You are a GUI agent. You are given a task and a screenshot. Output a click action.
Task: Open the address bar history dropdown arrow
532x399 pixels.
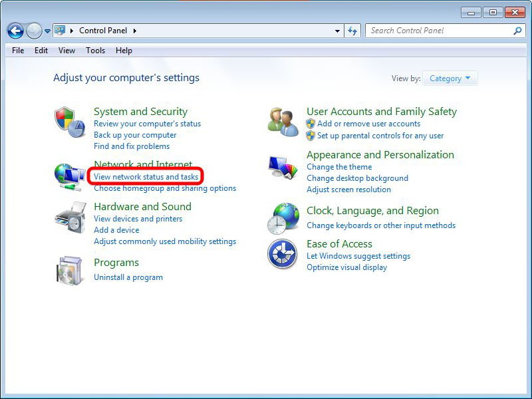point(338,31)
